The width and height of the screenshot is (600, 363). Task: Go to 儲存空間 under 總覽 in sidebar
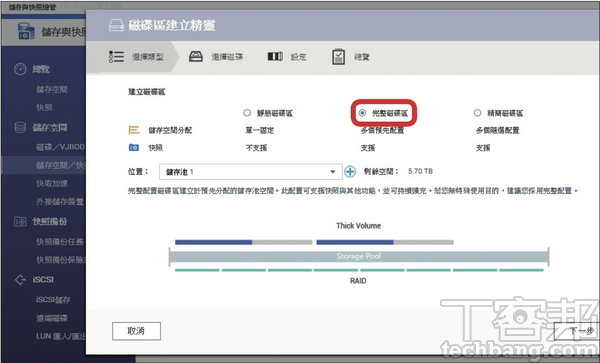click(52, 89)
